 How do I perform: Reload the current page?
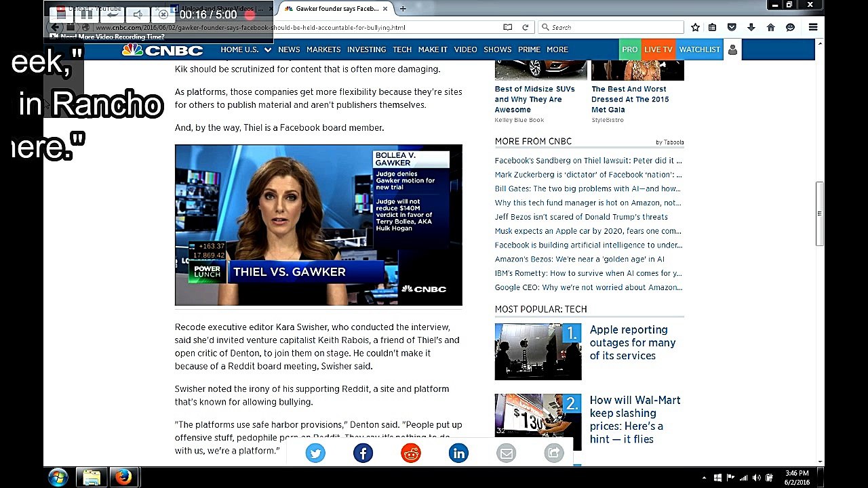click(x=525, y=27)
